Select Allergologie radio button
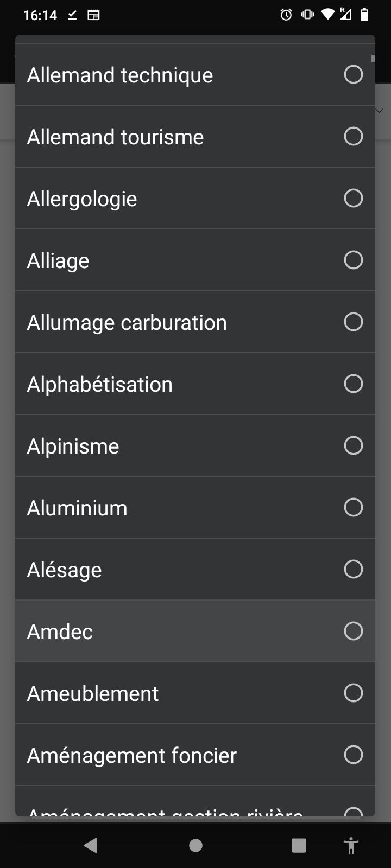Image resolution: width=391 pixels, height=868 pixels. point(353,199)
